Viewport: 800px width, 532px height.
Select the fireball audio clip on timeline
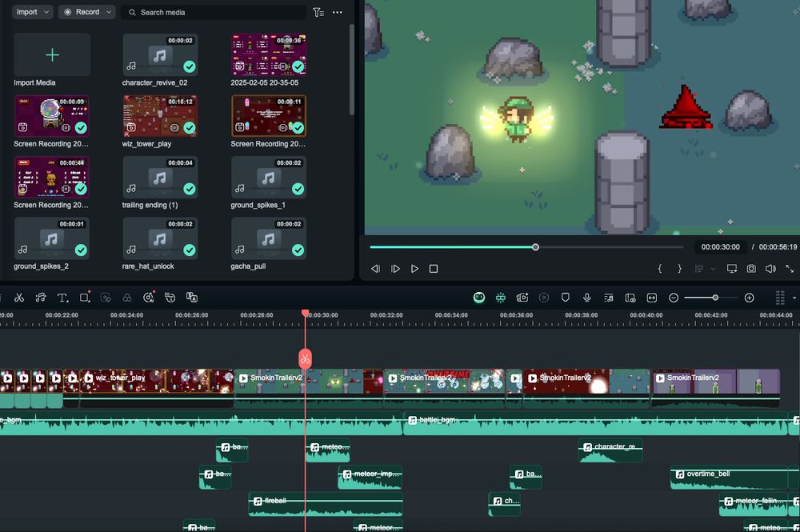click(325, 504)
